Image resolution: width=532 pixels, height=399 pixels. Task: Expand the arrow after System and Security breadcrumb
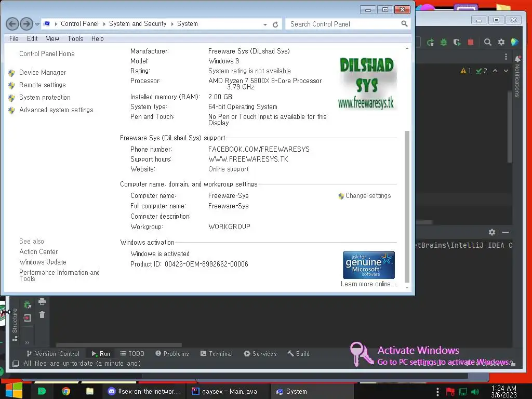coord(172,24)
